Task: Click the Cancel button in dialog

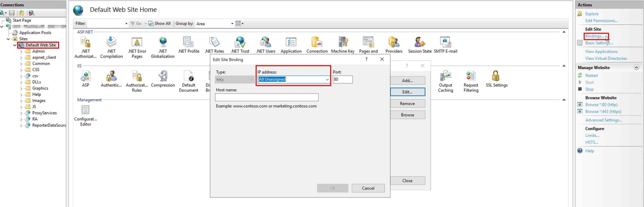Action: point(368,188)
